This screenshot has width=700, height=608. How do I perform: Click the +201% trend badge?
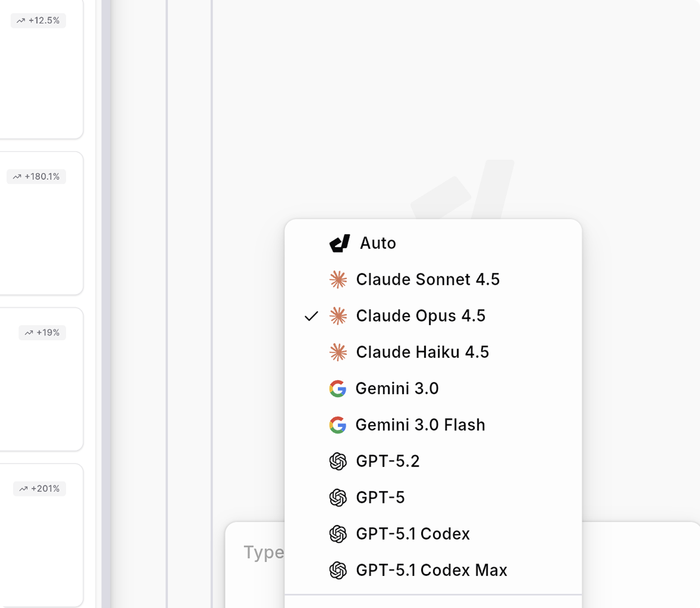coord(40,488)
